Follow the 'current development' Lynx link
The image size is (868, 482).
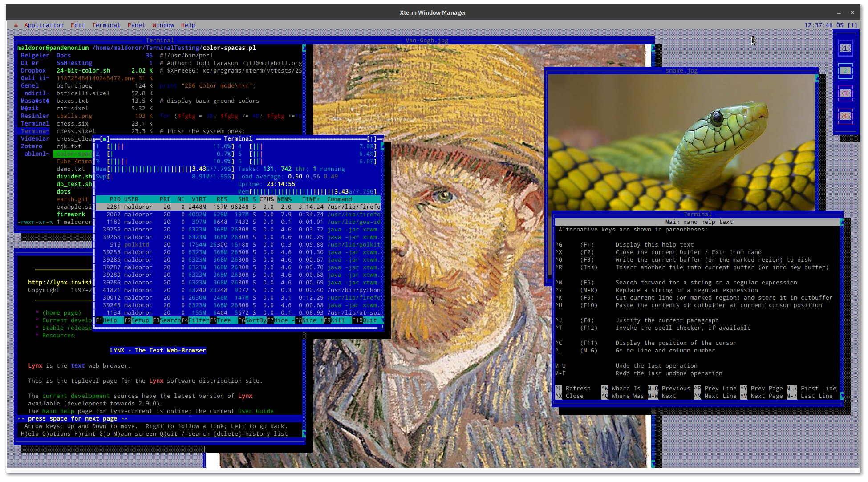coord(76,396)
